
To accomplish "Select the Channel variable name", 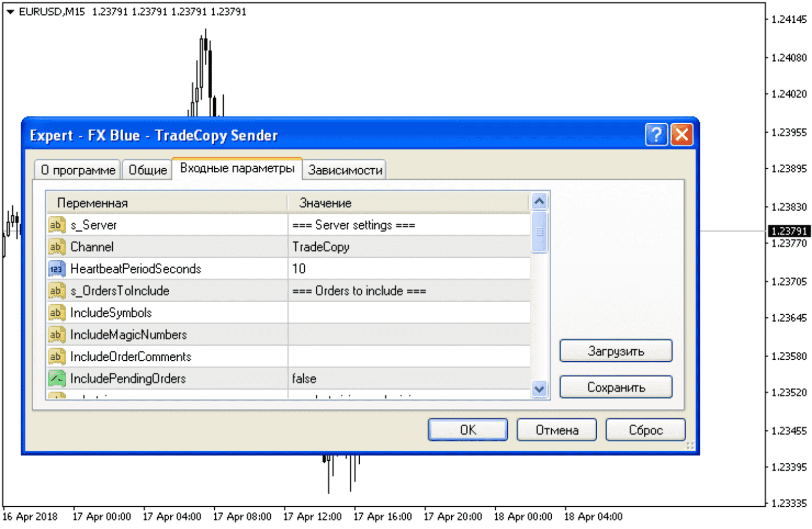I will (92, 247).
